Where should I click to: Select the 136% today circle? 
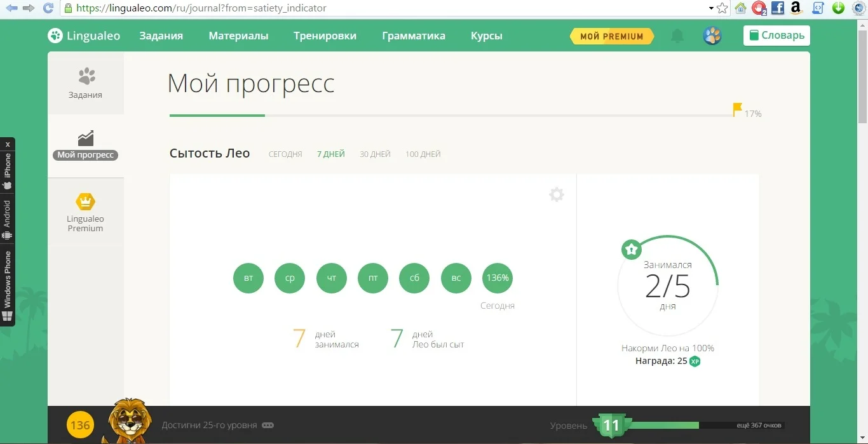click(498, 278)
